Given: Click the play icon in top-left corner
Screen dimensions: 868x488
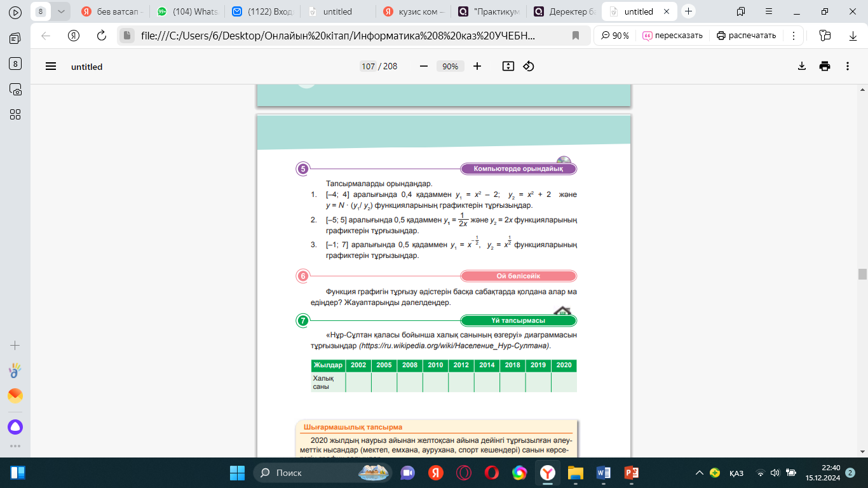Looking at the screenshot, I should coord(15,11).
